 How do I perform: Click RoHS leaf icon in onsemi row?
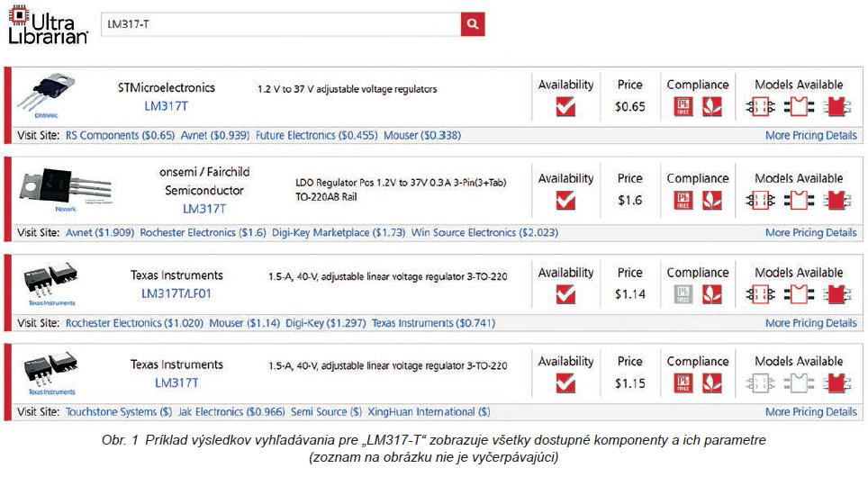(x=712, y=201)
